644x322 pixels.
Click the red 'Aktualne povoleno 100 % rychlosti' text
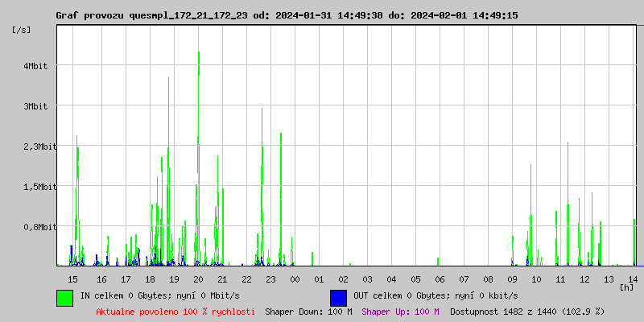click(175, 311)
